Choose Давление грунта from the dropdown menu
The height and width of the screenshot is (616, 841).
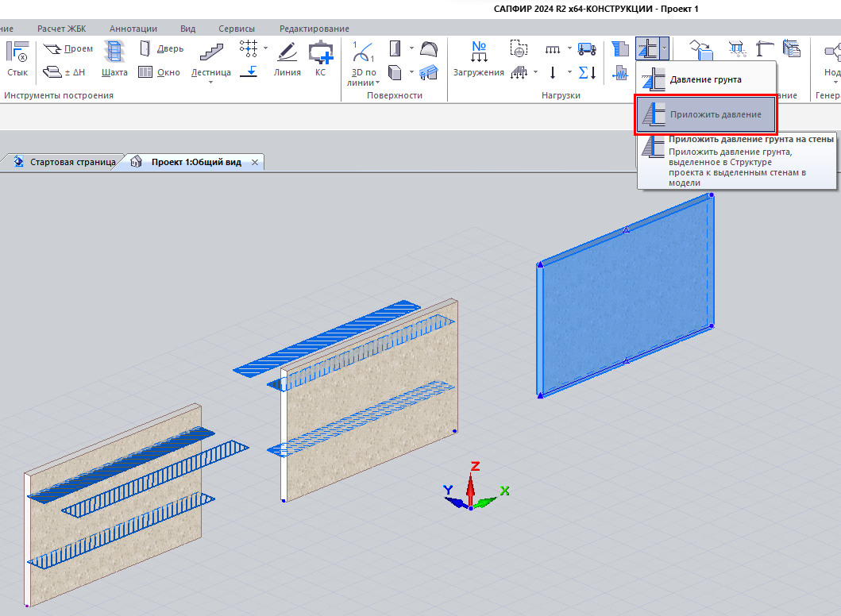[x=704, y=79]
